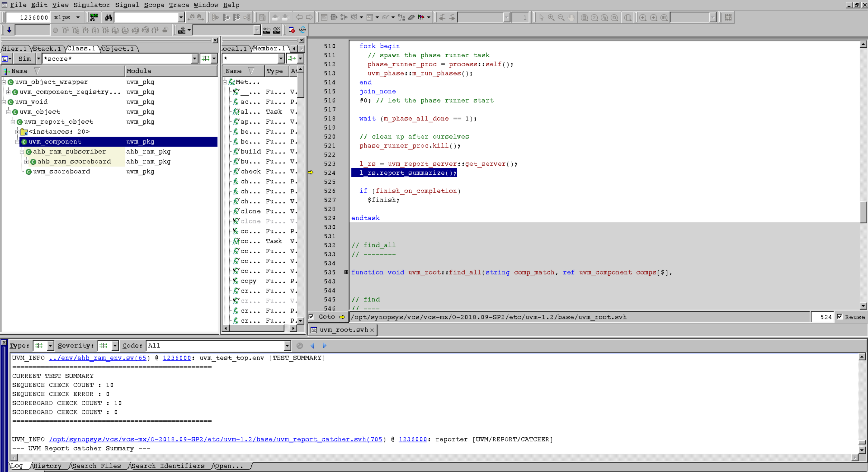868x472 pixels.
Task: Switch to the Search Identifiers tab
Action: click(x=168, y=466)
